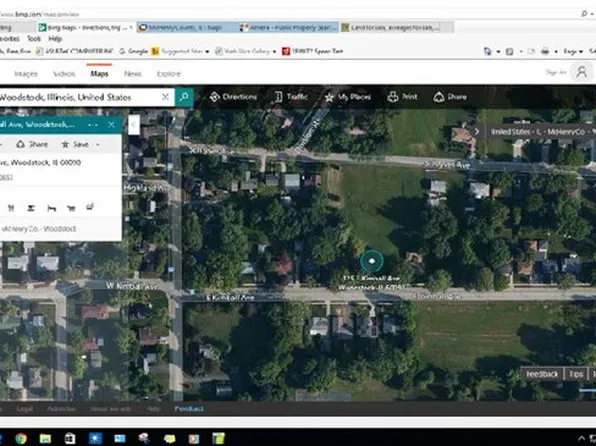Click the footer Advertise link
Screen dimensions: 596x446
pyautogui.click(x=61, y=409)
